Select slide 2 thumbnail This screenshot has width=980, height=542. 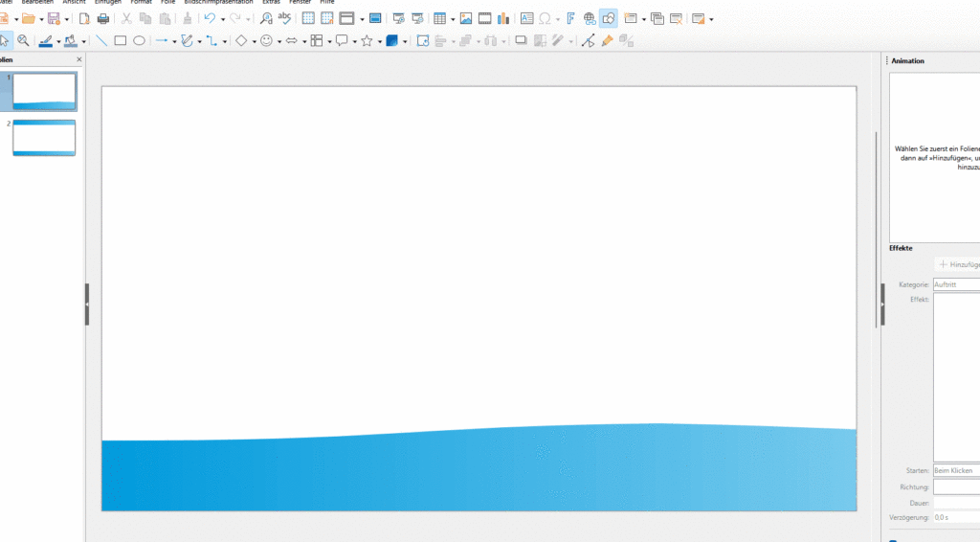click(44, 137)
